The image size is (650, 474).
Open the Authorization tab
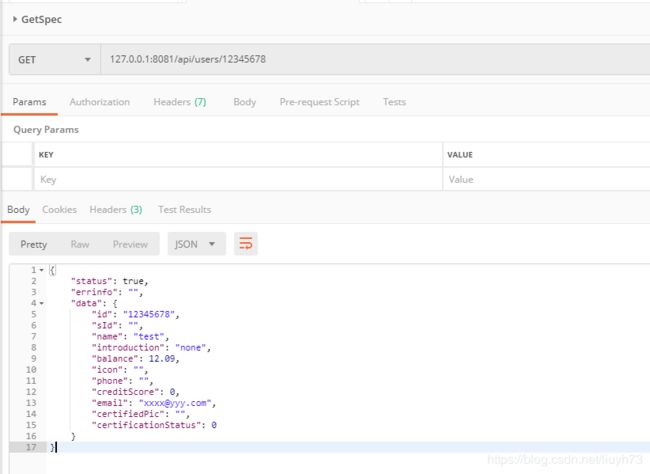click(99, 102)
